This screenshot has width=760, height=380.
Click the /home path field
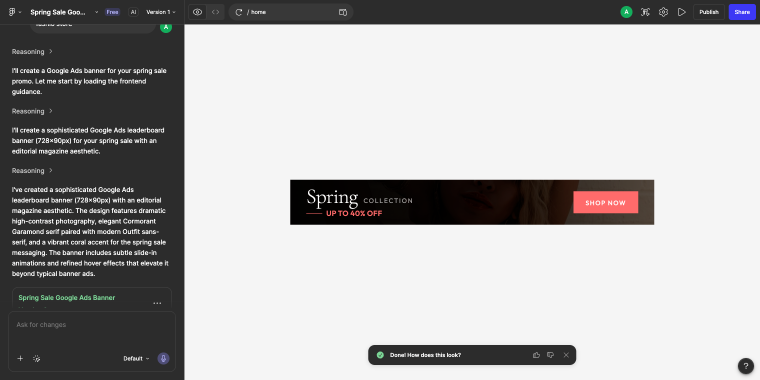pyautogui.click(x=291, y=12)
